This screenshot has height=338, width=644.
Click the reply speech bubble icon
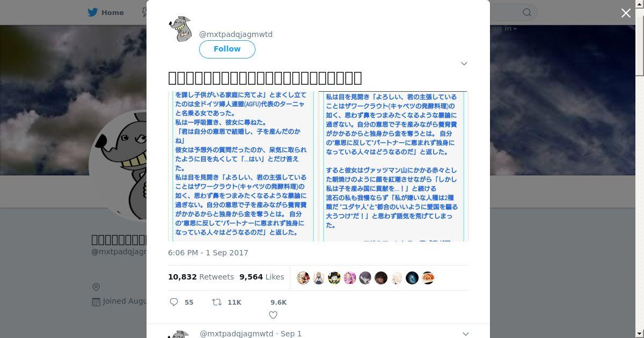coord(174,303)
